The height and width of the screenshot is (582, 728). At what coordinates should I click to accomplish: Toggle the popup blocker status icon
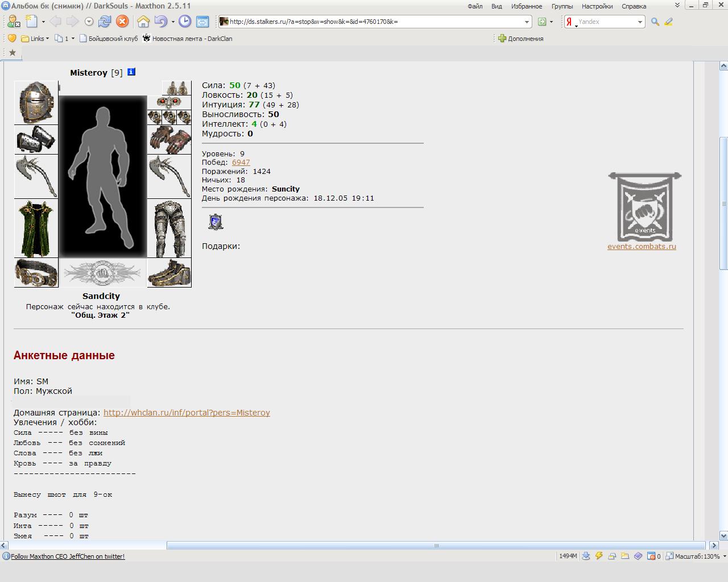pyautogui.click(x=652, y=556)
